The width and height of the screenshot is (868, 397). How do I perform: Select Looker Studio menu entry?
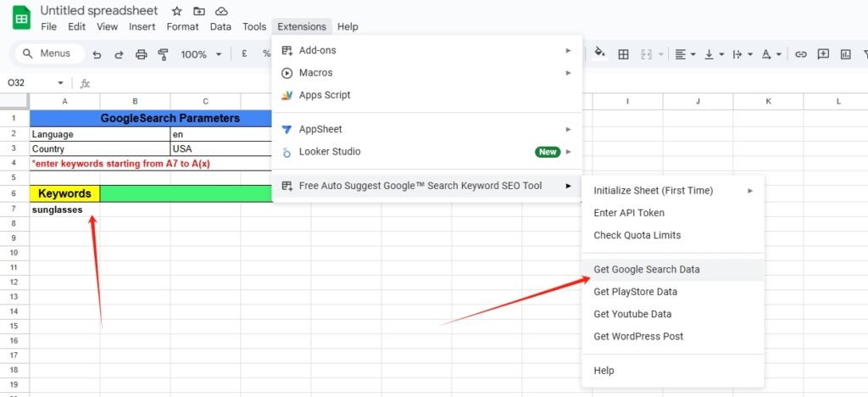[427, 152]
